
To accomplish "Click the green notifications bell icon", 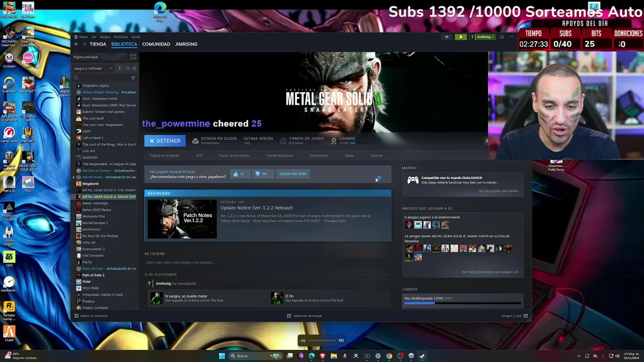I will click(460, 37).
